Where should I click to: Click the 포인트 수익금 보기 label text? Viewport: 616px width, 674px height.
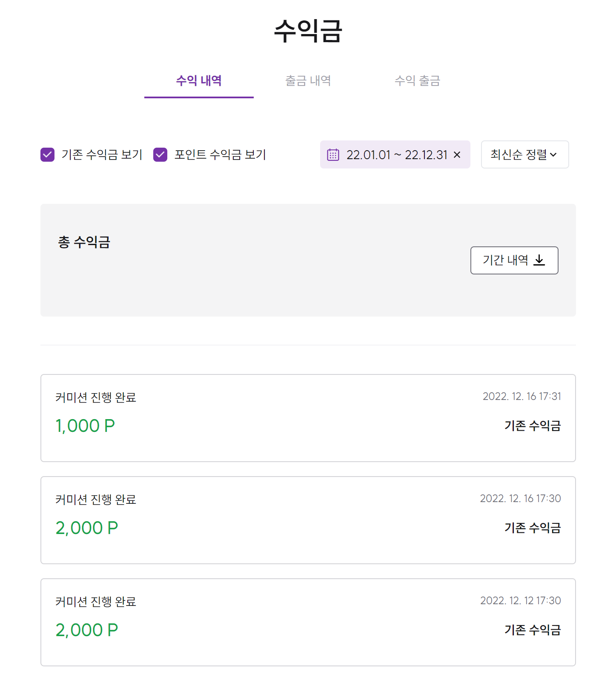(x=220, y=154)
